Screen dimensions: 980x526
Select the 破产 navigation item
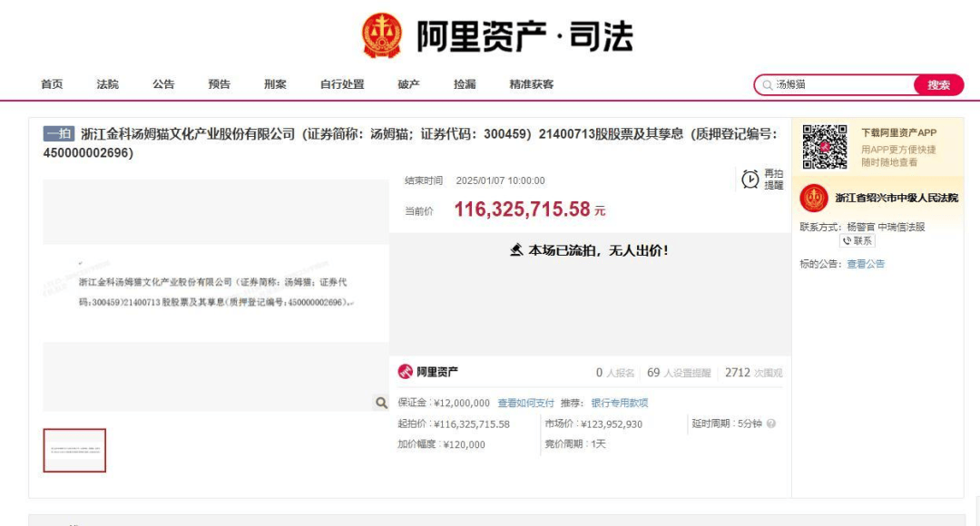click(408, 84)
